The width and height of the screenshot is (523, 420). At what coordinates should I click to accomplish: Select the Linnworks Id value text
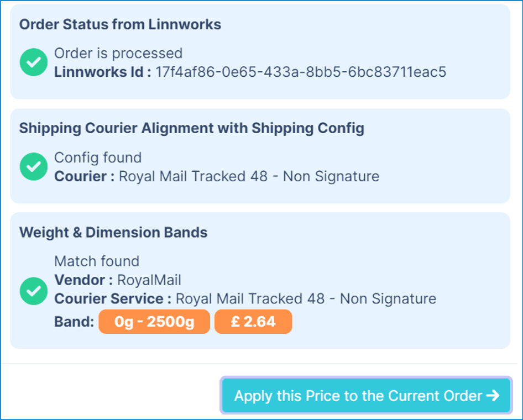point(301,72)
